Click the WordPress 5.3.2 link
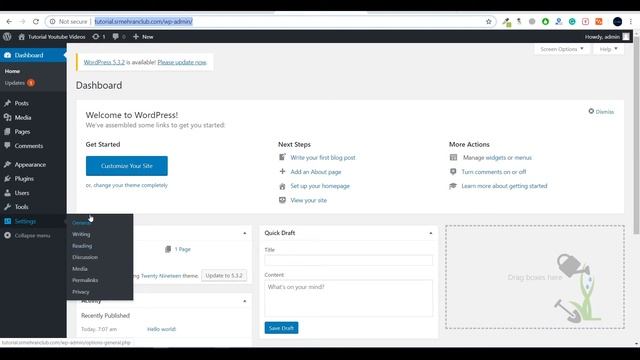 (x=104, y=62)
